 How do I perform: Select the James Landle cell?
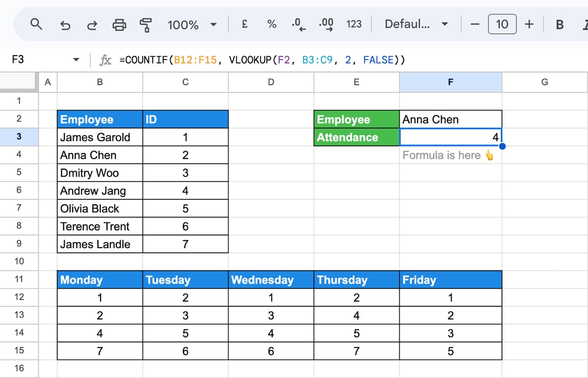coord(100,244)
